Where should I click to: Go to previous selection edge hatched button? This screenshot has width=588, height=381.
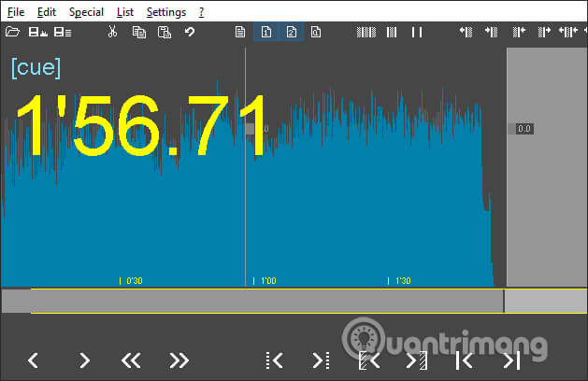click(370, 360)
